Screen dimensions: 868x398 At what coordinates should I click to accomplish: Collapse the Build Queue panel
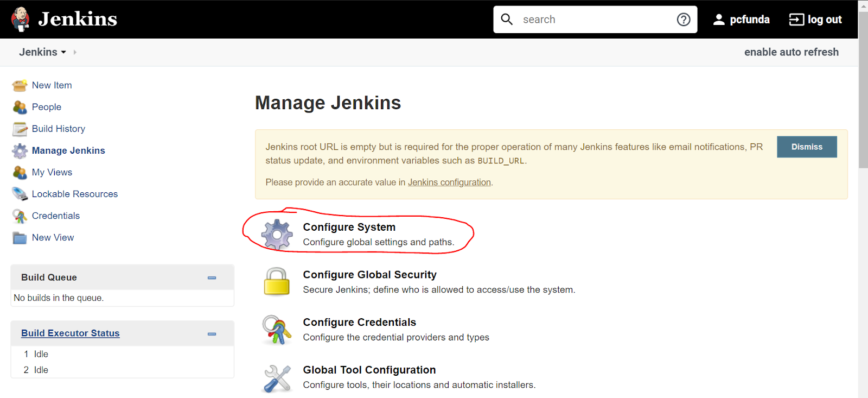click(212, 277)
